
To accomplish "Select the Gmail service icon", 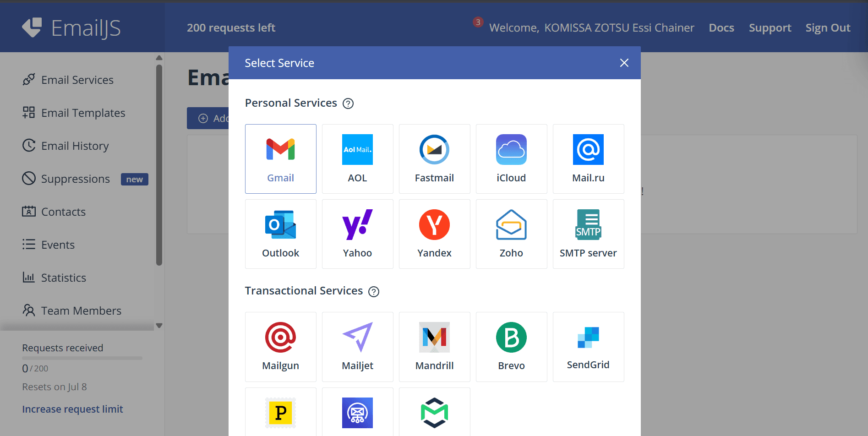I will click(x=280, y=158).
